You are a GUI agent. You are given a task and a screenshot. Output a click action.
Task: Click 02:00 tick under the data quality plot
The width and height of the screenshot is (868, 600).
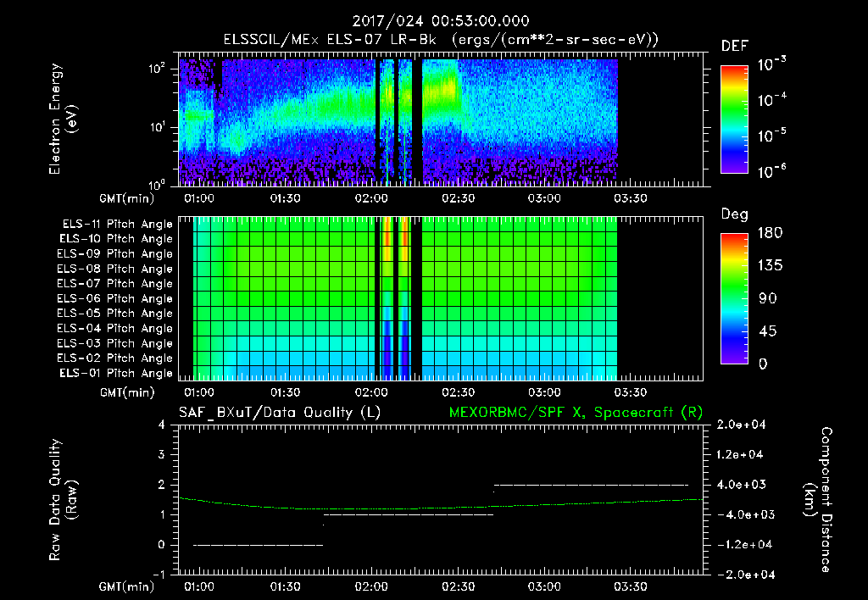(371, 586)
